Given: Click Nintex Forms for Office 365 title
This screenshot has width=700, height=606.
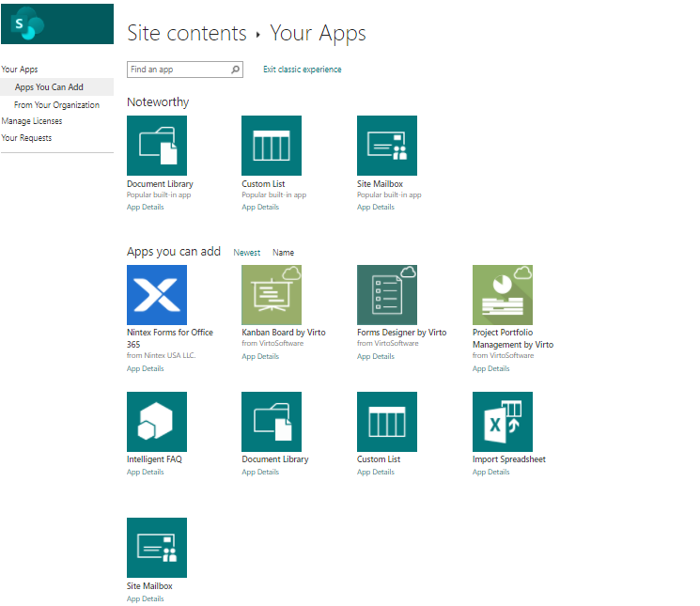Looking at the screenshot, I should click(170, 338).
